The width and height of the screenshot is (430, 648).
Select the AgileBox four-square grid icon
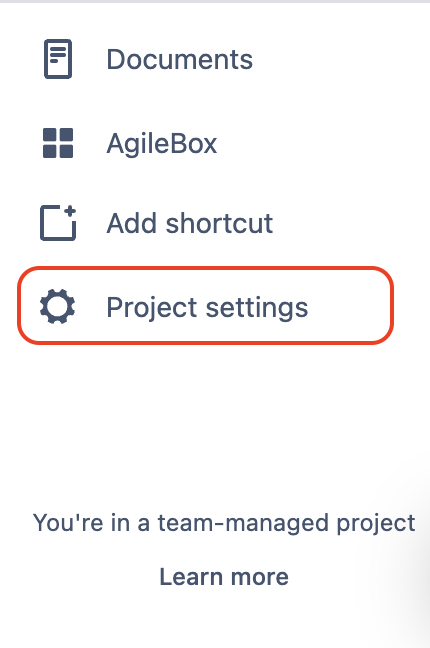(58, 143)
